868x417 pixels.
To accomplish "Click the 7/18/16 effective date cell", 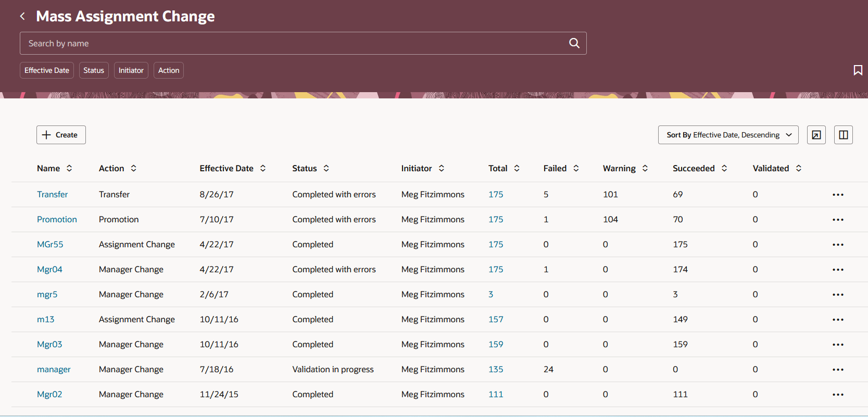I will click(217, 369).
